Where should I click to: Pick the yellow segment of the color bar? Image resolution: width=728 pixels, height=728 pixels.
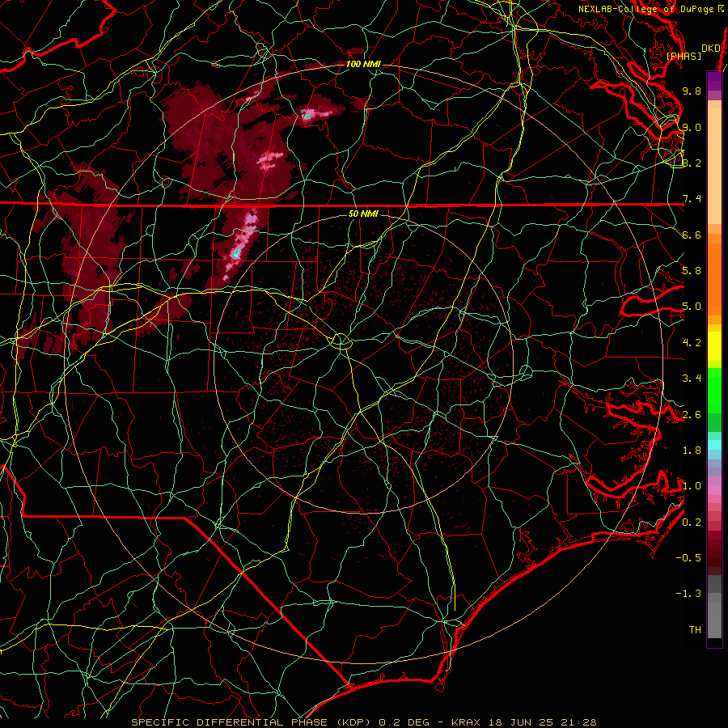pos(714,346)
